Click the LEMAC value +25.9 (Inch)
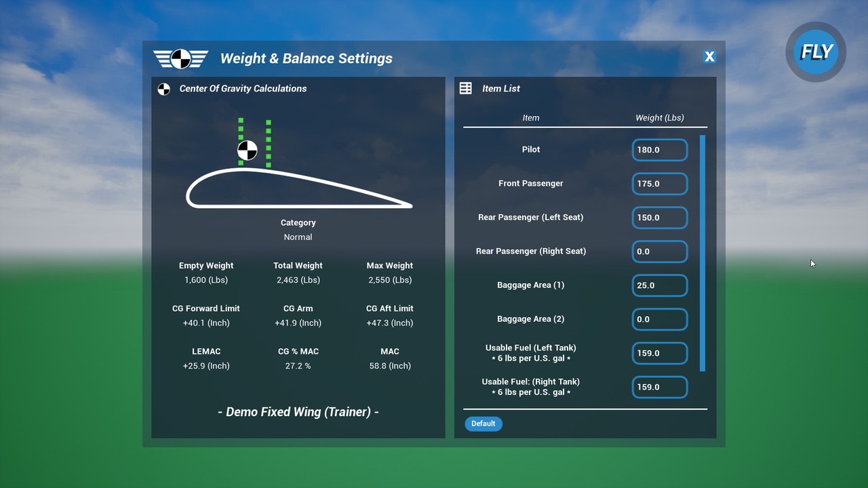Image resolution: width=868 pixels, height=488 pixels. point(206,365)
